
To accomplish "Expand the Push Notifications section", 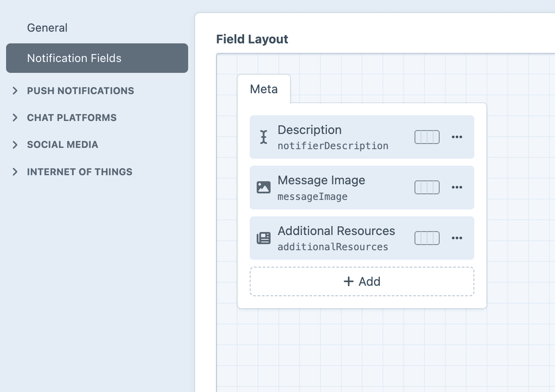I will 15,91.
